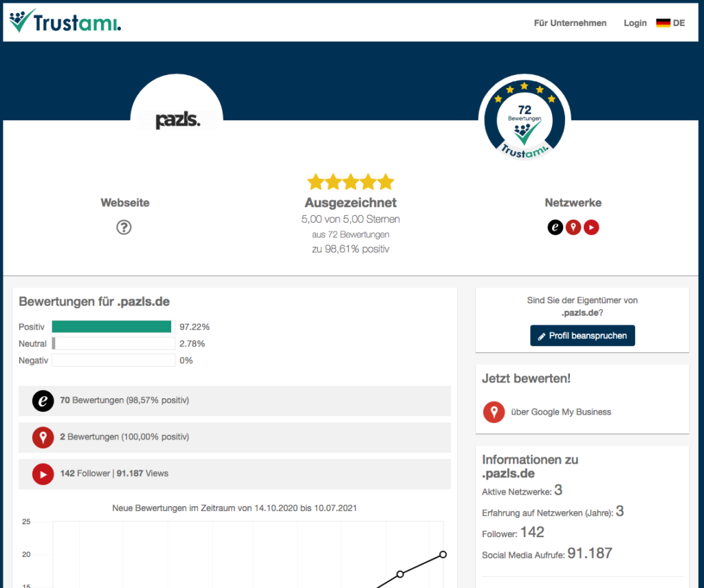Open the Google map pin icon under Netzwerke
This screenshot has height=588, width=704.
click(573, 228)
